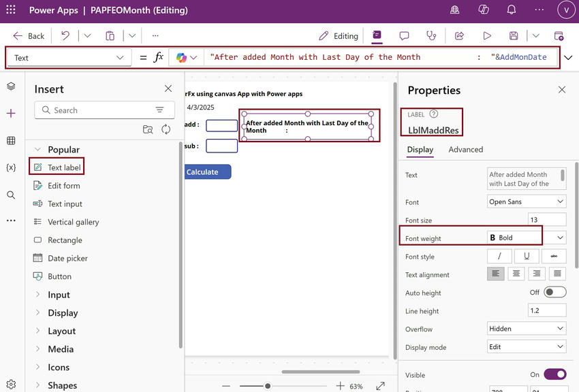Click the undo arrow icon
This screenshot has height=392, width=579.
[x=65, y=36]
